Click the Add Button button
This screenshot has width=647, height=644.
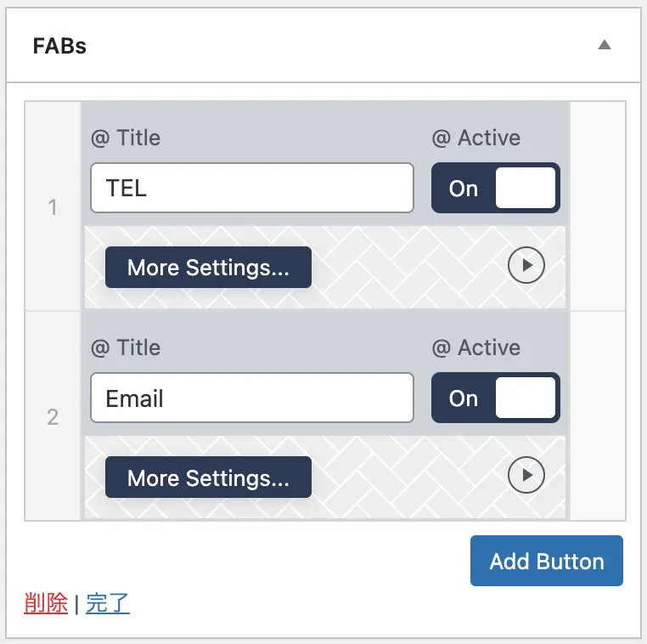pyautogui.click(x=546, y=561)
